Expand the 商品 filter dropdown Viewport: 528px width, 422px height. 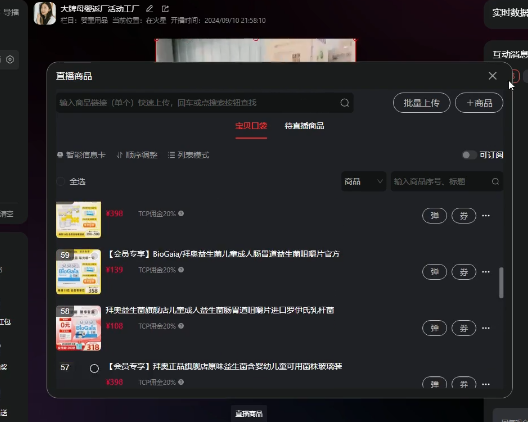[363, 182]
